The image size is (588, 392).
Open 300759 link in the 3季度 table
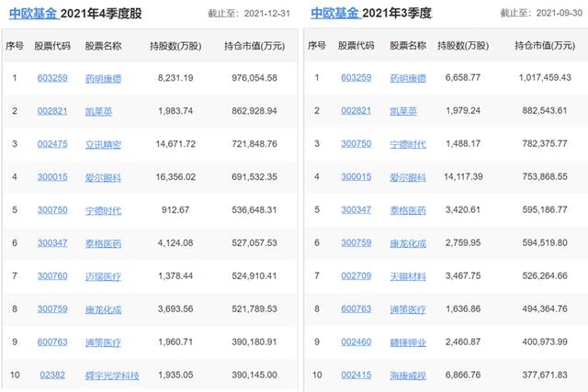(356, 243)
